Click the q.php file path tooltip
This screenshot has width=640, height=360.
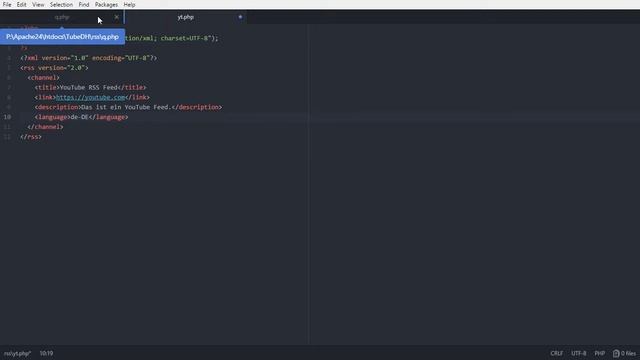coord(62,37)
